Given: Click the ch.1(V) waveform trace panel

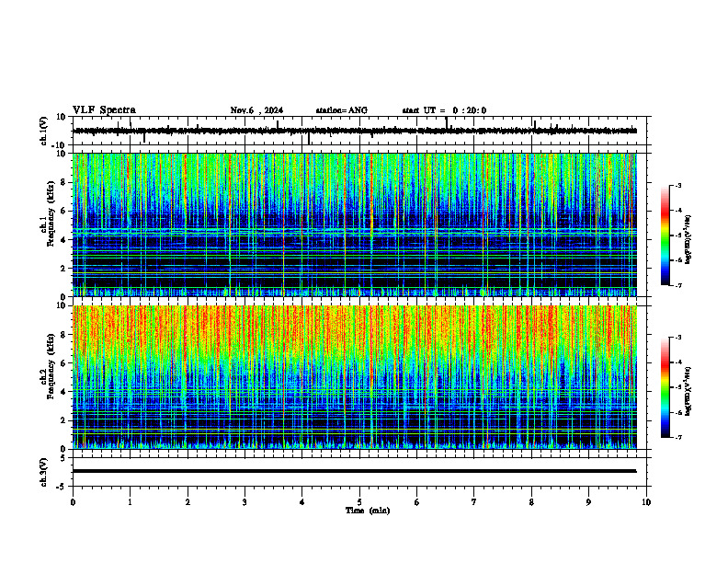Looking at the screenshot, I should coord(361,131).
